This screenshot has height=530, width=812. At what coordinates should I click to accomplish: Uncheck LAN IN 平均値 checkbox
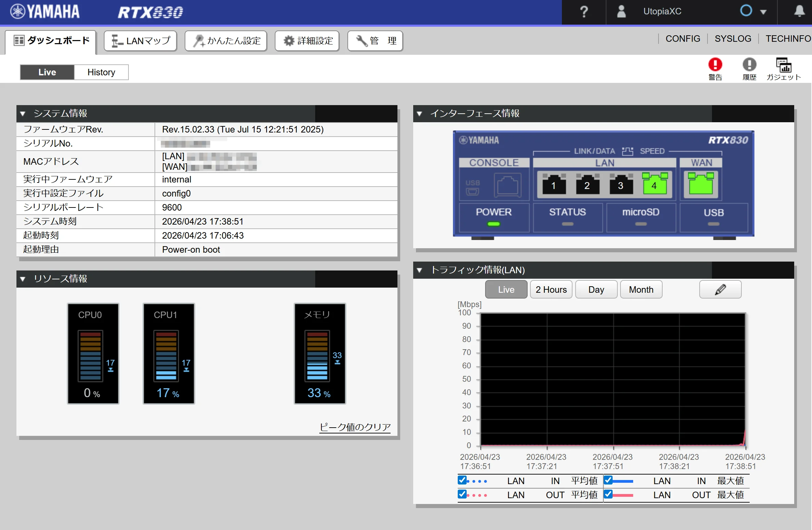(x=462, y=480)
